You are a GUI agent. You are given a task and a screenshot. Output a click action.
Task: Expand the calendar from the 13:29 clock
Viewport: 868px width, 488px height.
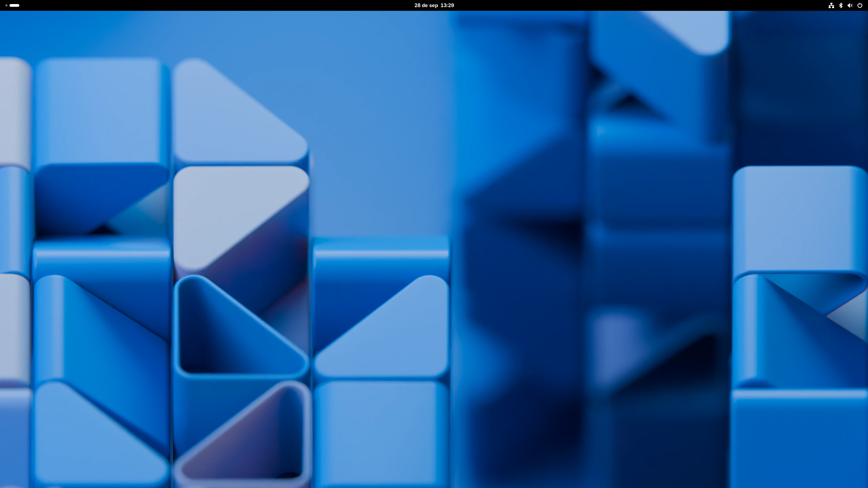coord(447,5)
